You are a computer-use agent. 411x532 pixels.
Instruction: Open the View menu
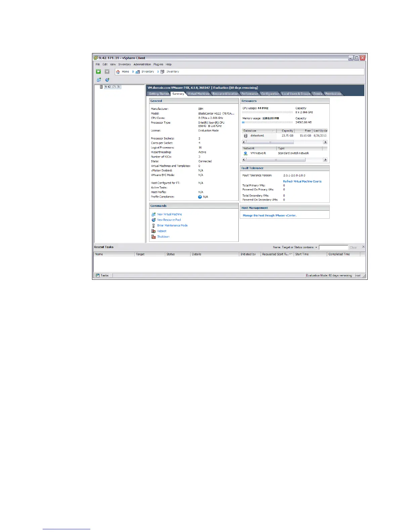tap(113, 64)
